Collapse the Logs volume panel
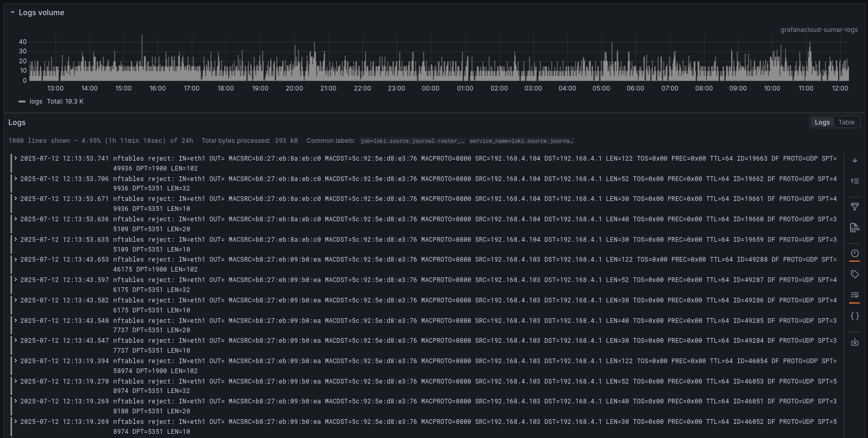The image size is (868, 438). [13, 13]
